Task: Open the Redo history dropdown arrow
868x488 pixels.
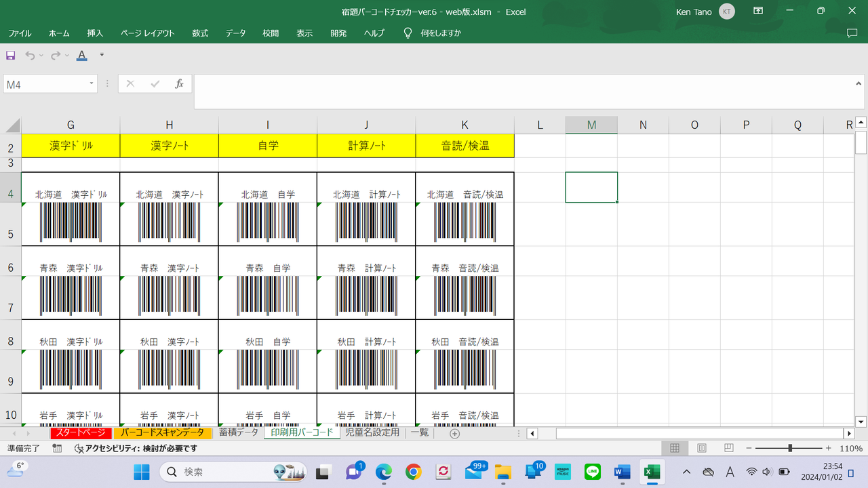Action: [66, 56]
